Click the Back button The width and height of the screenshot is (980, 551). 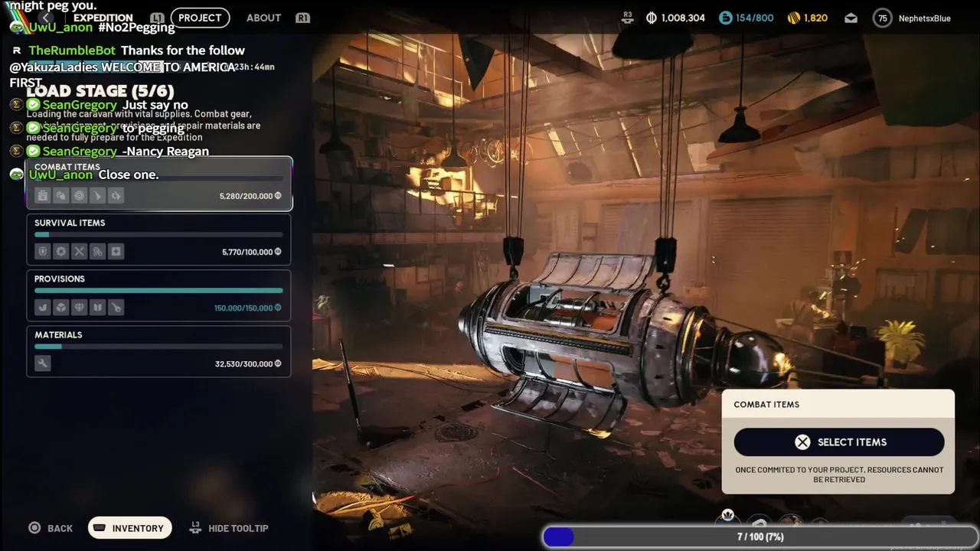(x=51, y=528)
